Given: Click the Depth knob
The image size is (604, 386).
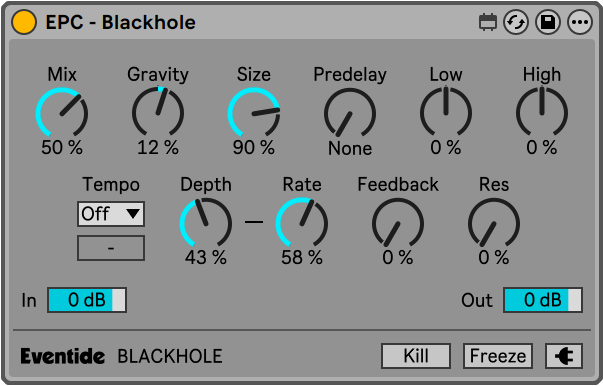Looking at the screenshot, I should click(206, 223).
